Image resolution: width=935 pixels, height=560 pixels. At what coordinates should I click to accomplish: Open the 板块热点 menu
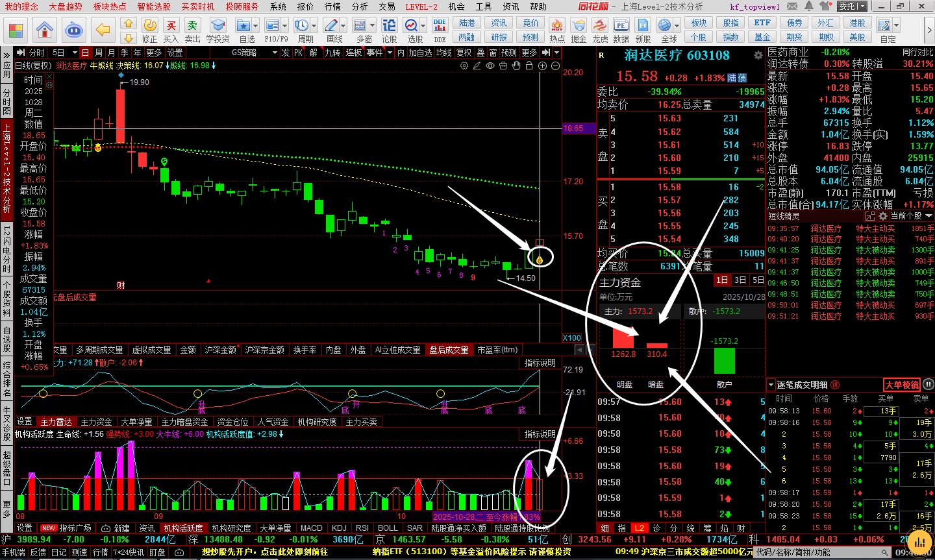tap(110, 6)
